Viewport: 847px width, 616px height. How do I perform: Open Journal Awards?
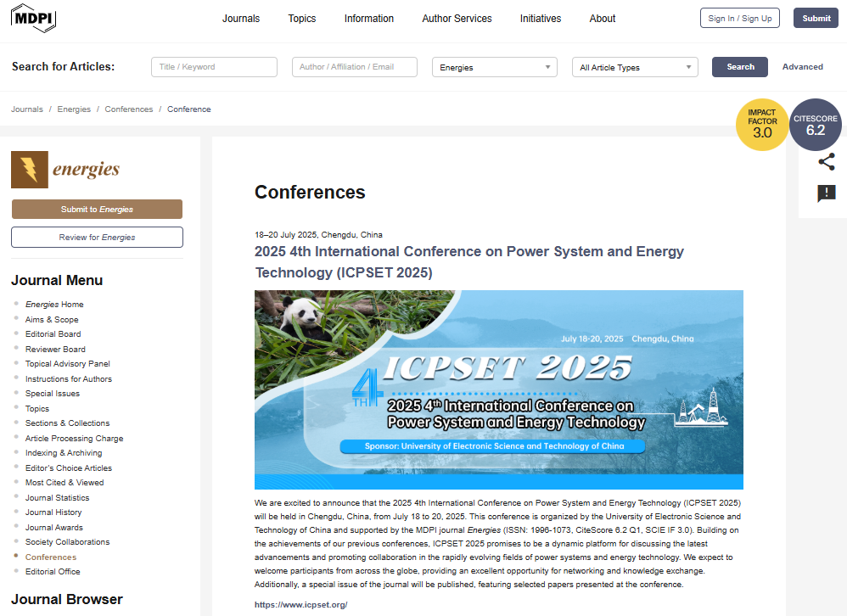(54, 528)
